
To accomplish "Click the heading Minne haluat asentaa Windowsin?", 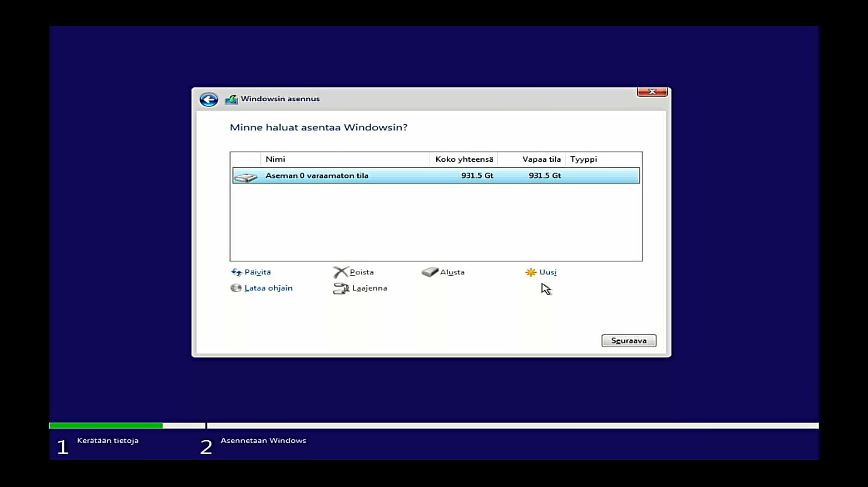I will point(319,127).
